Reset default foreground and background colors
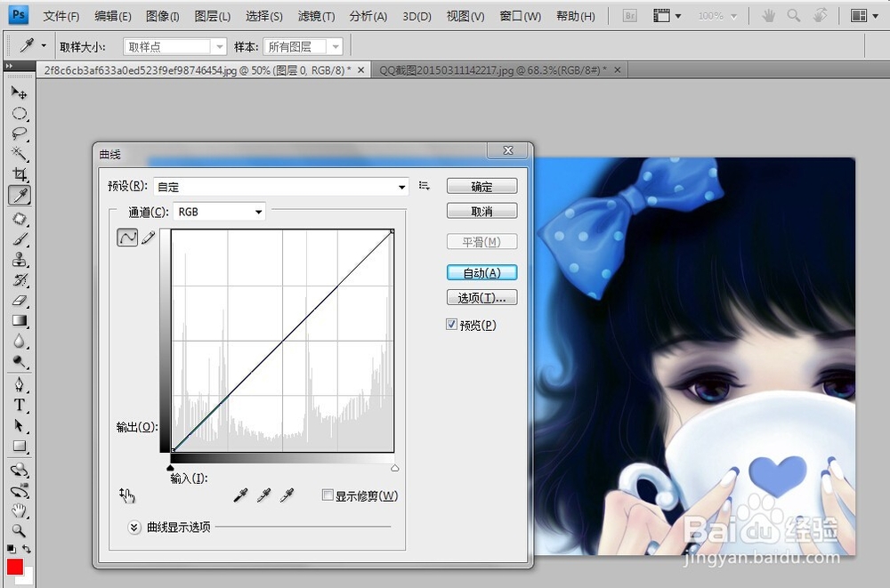 (11, 549)
